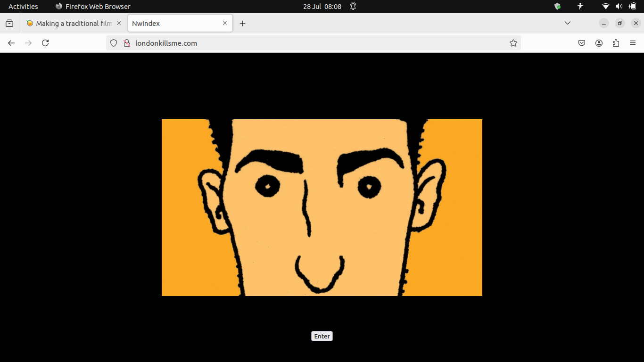Open the volume speaker indicator
This screenshot has height=362, width=644.
619,6
